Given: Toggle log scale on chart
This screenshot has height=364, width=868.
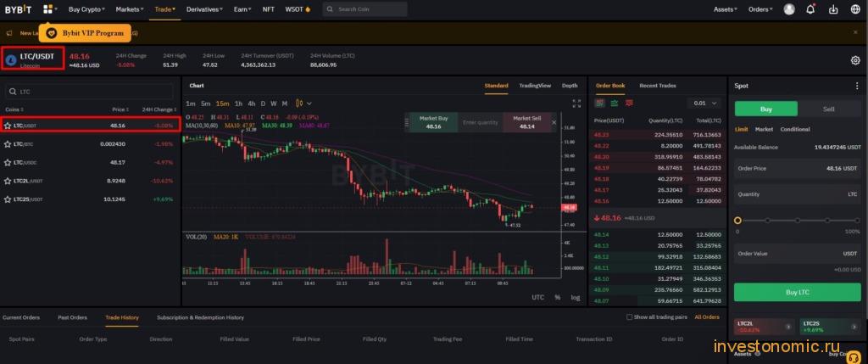Looking at the screenshot, I should [x=576, y=298].
